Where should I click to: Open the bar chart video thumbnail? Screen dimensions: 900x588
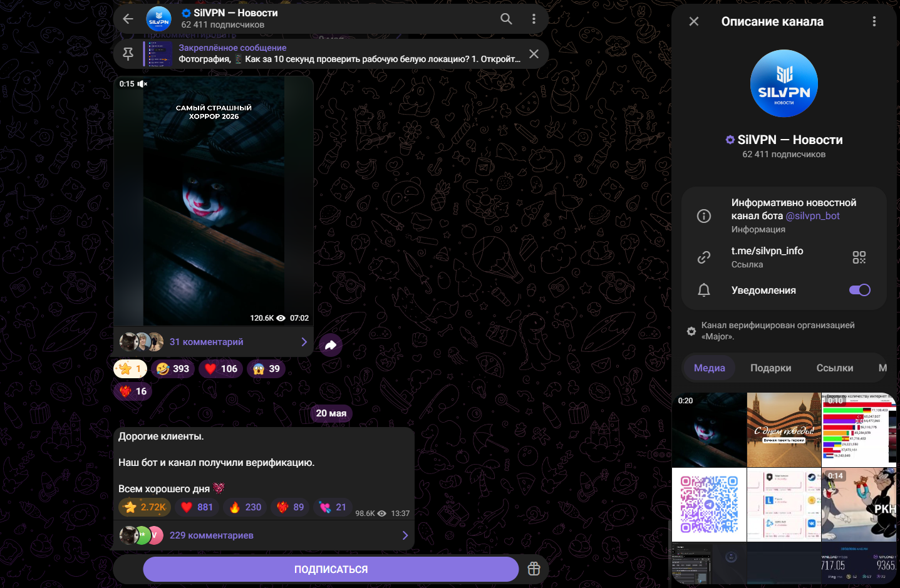pos(859,430)
